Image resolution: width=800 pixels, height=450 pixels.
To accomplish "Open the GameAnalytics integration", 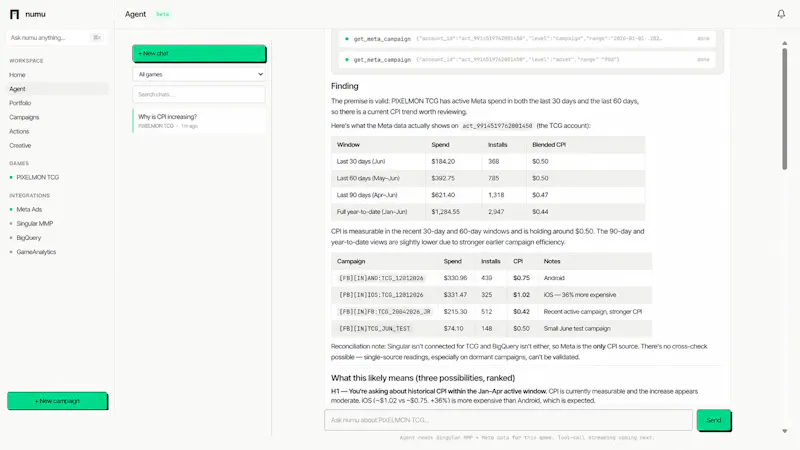I will tap(36, 252).
